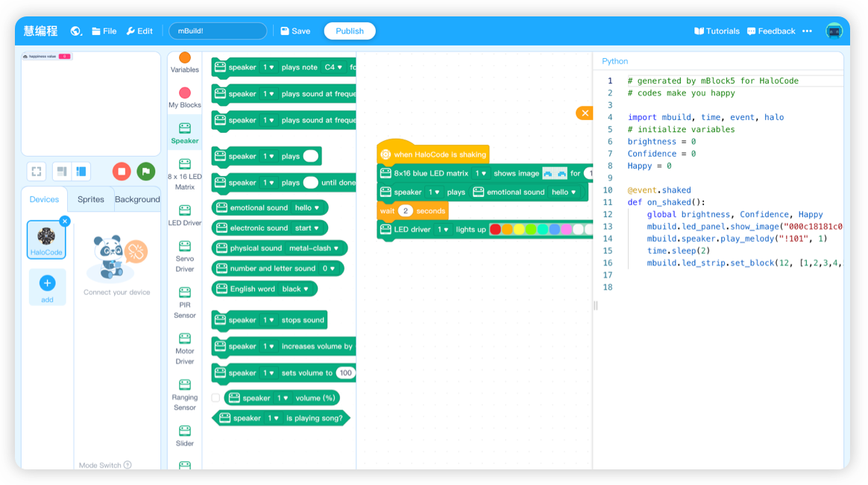Open the Edit menu

tap(139, 31)
